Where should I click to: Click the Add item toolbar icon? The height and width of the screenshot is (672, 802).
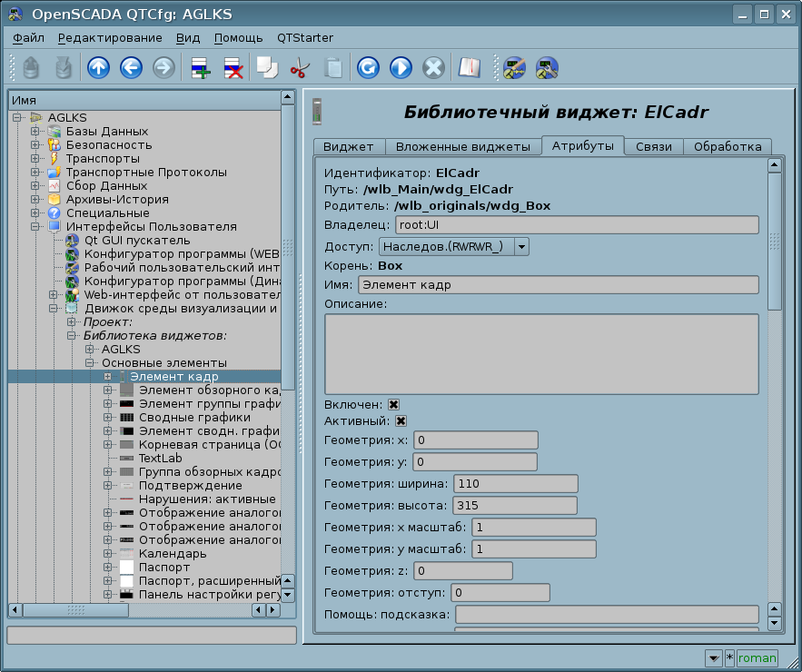point(200,68)
